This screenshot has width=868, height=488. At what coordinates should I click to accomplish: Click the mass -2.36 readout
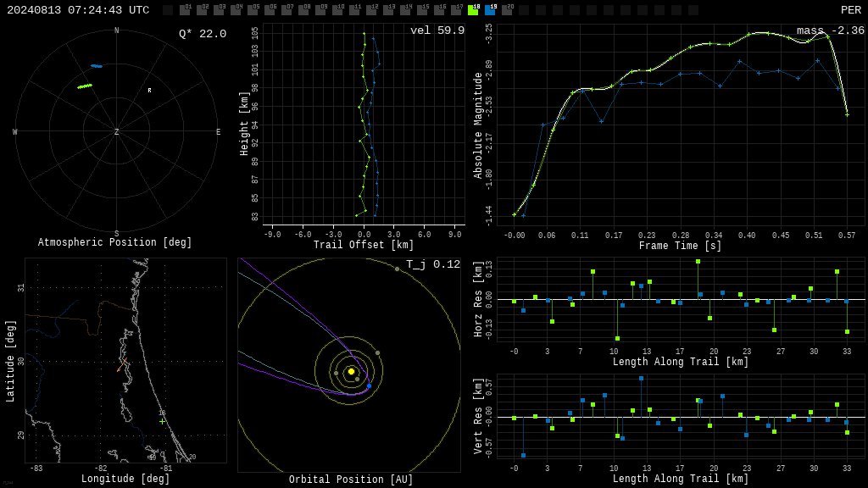pos(831,30)
